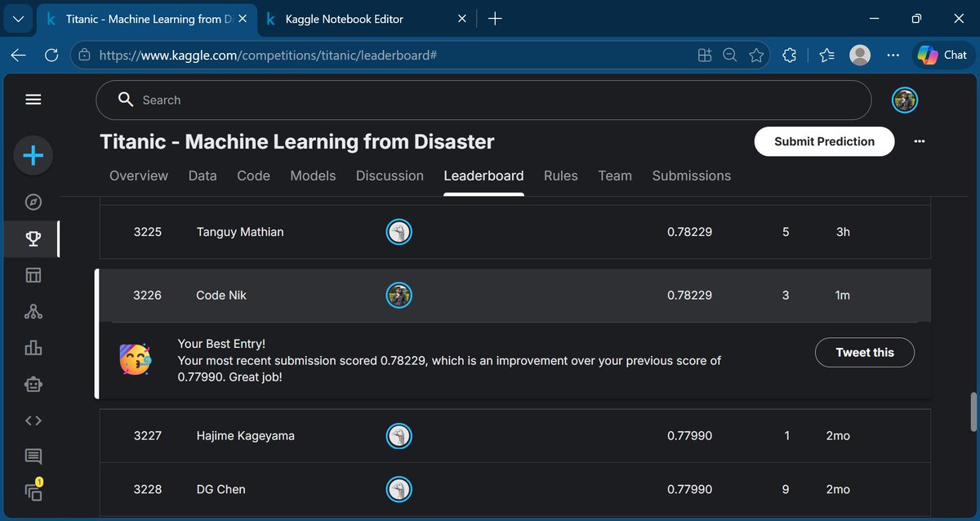Click Code Nik's team avatar
The height and width of the screenshot is (521, 980).
pos(399,295)
